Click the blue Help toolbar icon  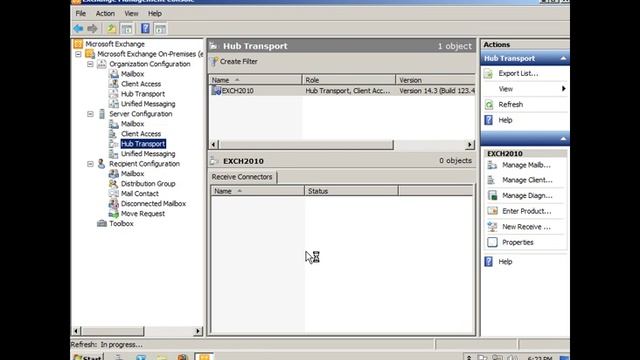point(145,29)
